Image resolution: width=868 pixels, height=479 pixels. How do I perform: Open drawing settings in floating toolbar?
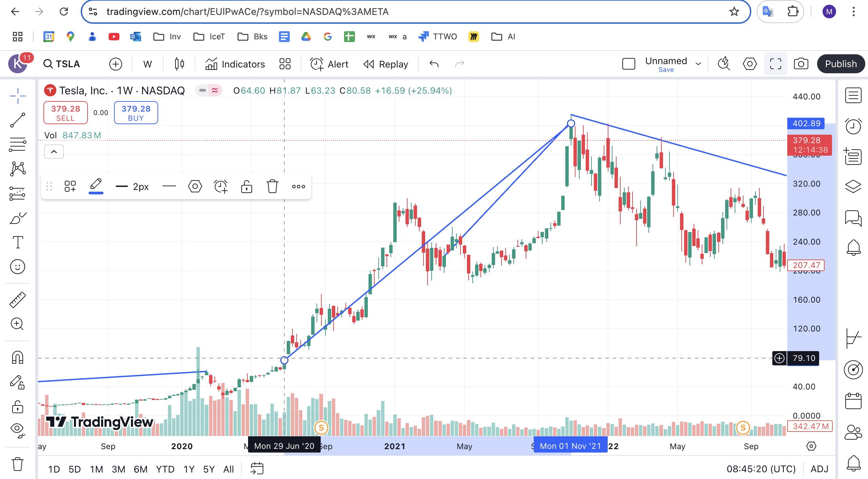click(x=195, y=186)
